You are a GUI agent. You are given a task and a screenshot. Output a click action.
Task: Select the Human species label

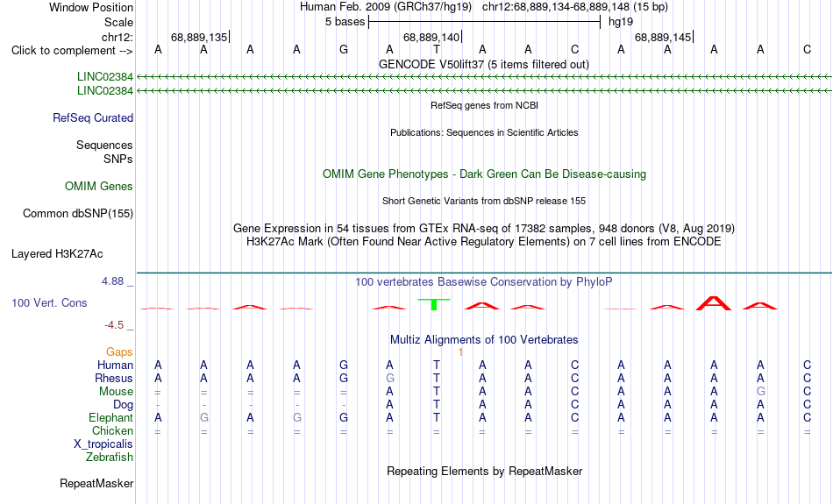click(115, 366)
